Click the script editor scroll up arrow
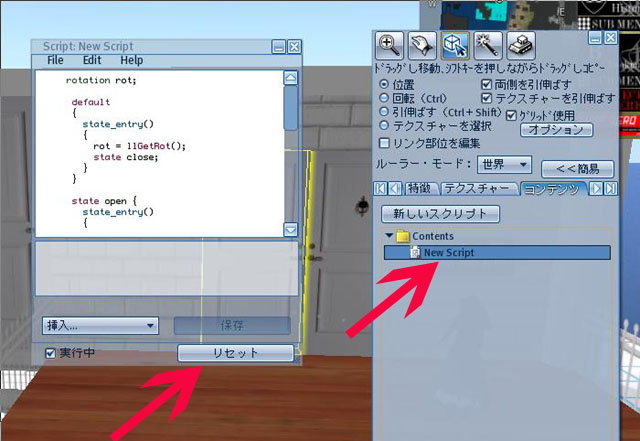This screenshot has width=640, height=441. pos(291,78)
